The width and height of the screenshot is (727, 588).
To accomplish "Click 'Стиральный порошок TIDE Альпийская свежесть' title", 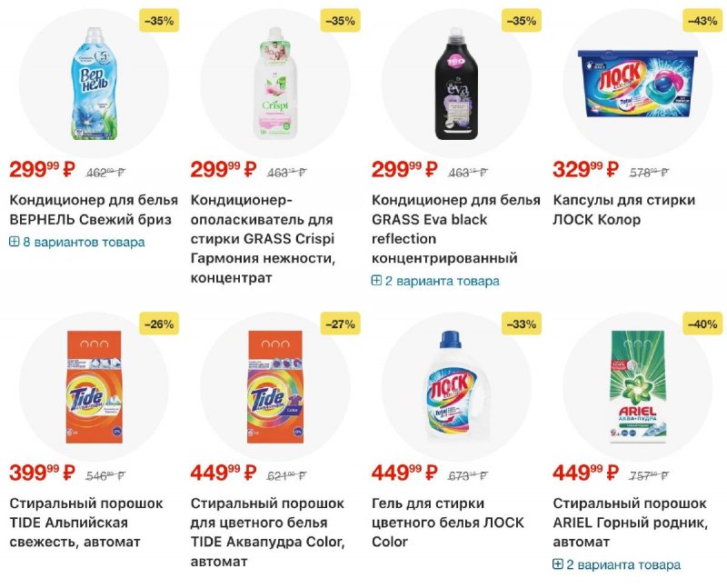I will [86, 523].
